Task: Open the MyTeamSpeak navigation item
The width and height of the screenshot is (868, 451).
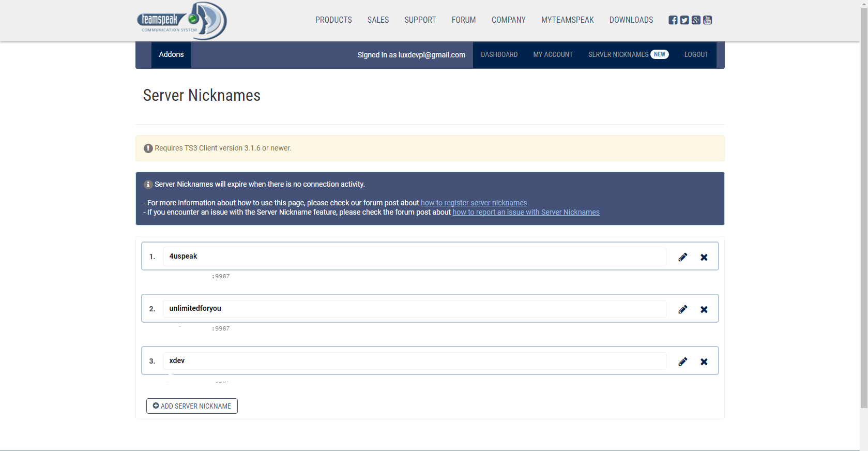Action: (x=567, y=20)
